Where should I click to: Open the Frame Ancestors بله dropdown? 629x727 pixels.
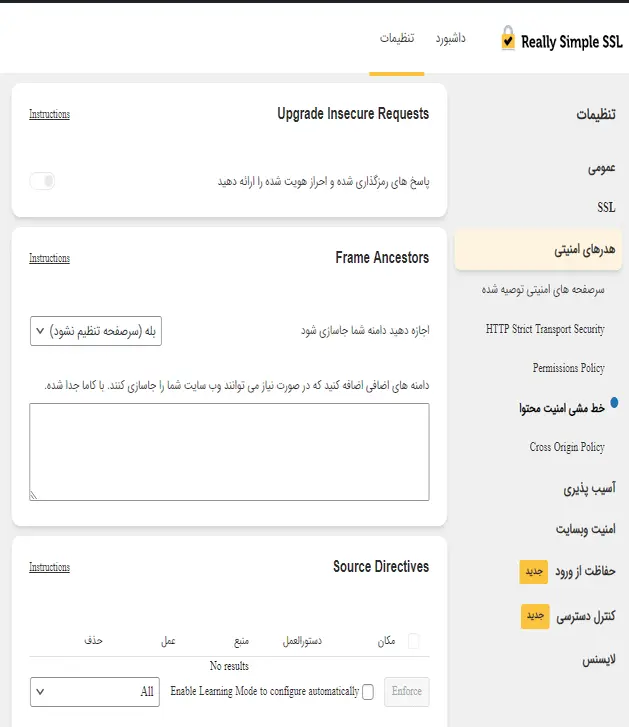(x=96, y=331)
